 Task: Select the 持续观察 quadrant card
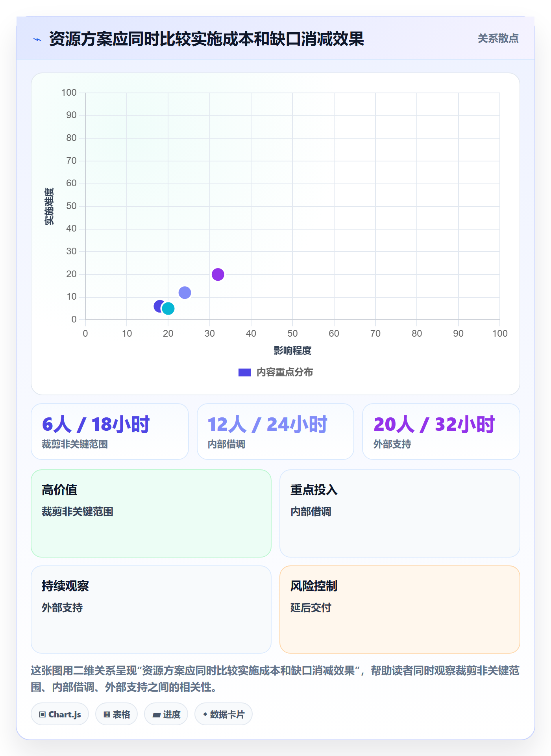click(x=151, y=610)
